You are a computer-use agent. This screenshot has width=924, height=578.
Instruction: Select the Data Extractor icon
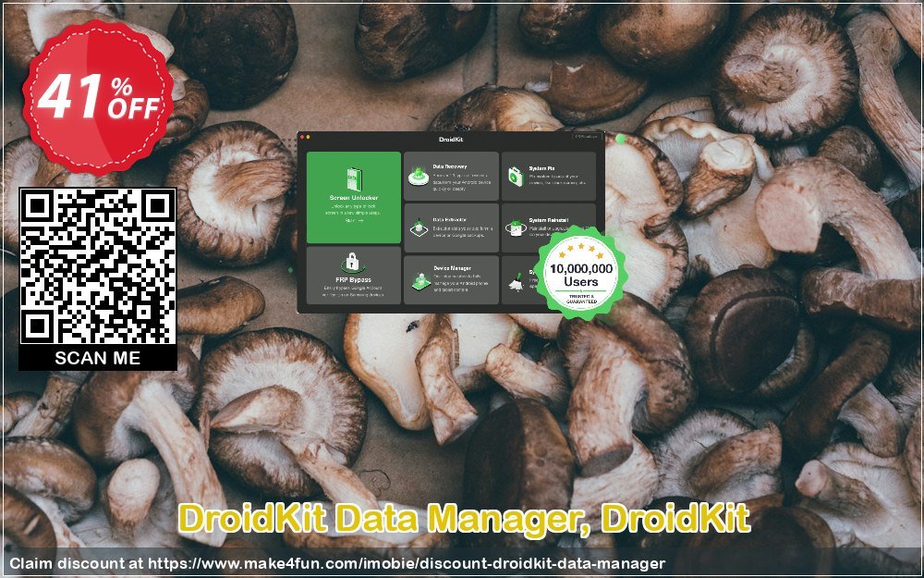(419, 228)
